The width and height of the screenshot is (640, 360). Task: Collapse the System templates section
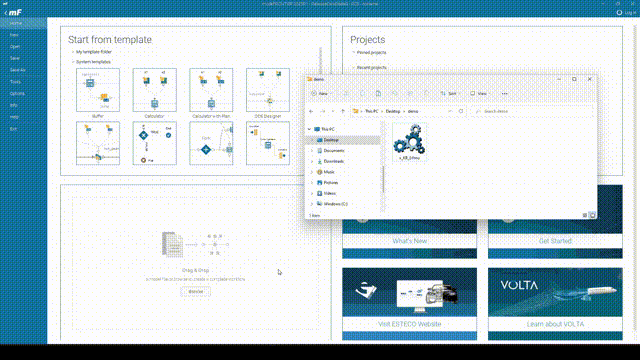(x=73, y=62)
